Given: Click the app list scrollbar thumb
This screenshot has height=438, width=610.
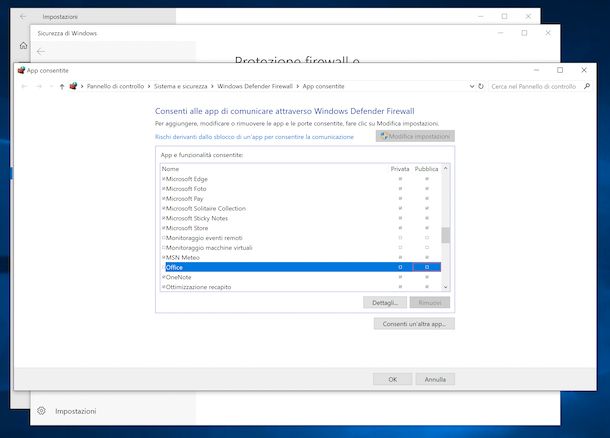Looking at the screenshot, I should (445, 235).
